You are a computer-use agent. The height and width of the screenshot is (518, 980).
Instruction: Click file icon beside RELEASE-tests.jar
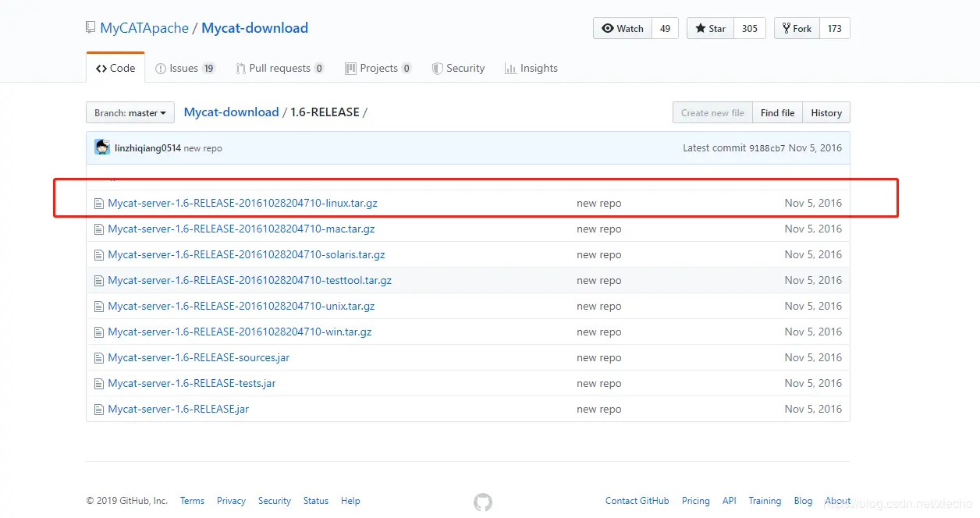pos(98,384)
